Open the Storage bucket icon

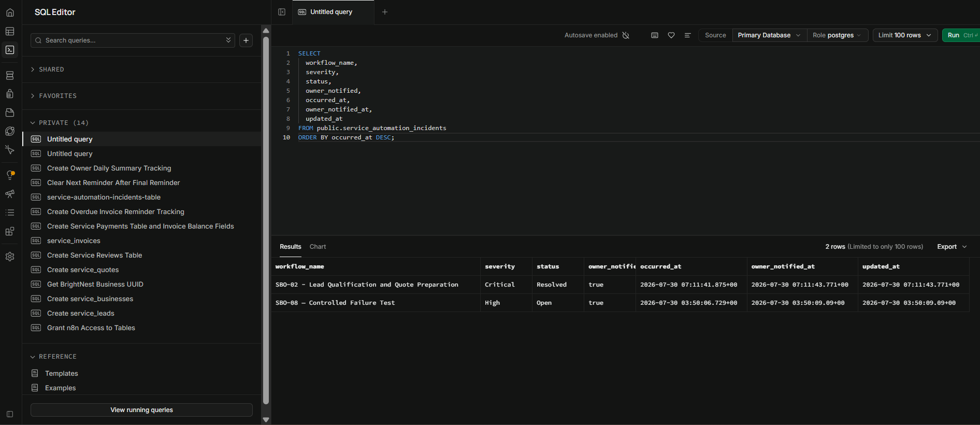pyautogui.click(x=10, y=112)
